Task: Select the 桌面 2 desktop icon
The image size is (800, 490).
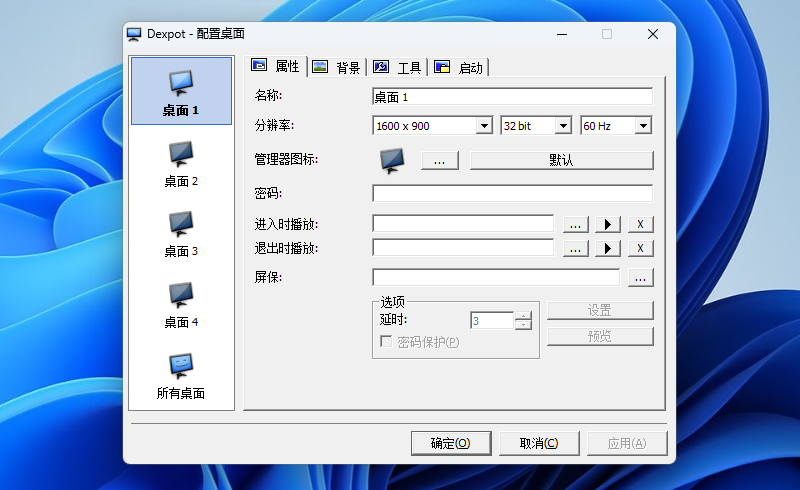Action: point(181,164)
